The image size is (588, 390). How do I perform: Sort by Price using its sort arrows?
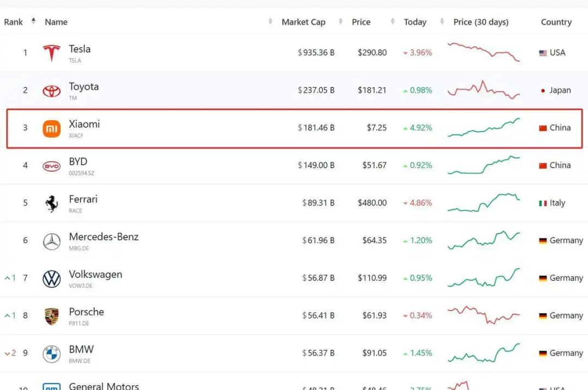tap(392, 21)
